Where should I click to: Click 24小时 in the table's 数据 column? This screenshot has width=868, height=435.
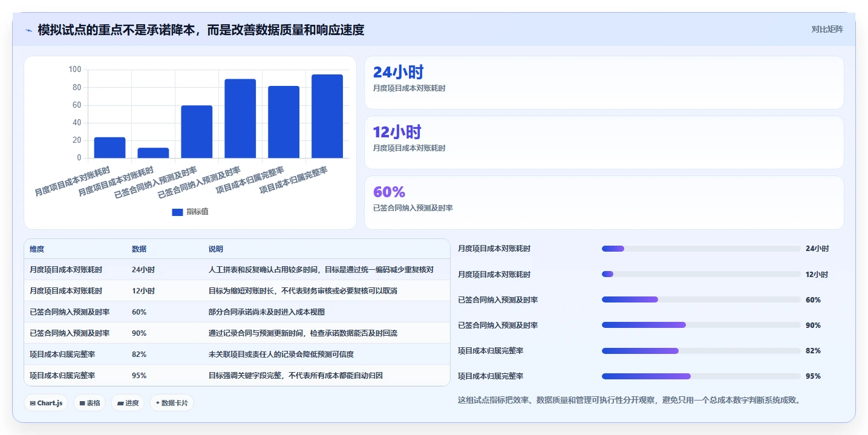pos(143,270)
